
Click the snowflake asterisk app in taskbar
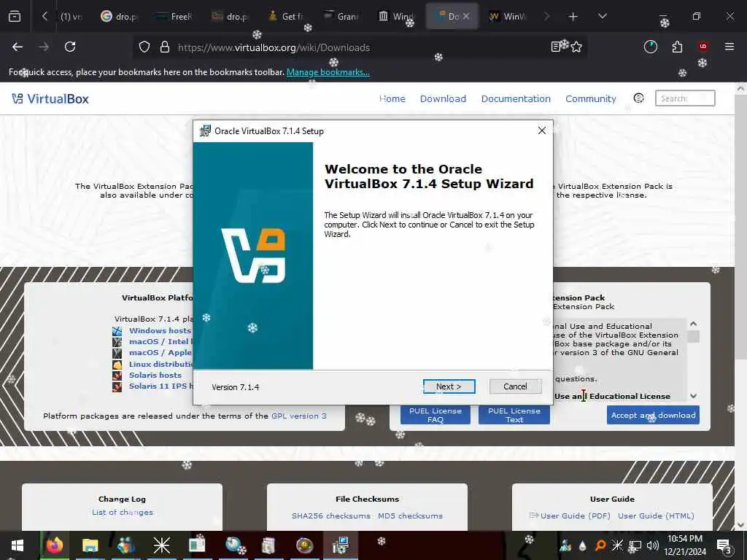click(161, 545)
